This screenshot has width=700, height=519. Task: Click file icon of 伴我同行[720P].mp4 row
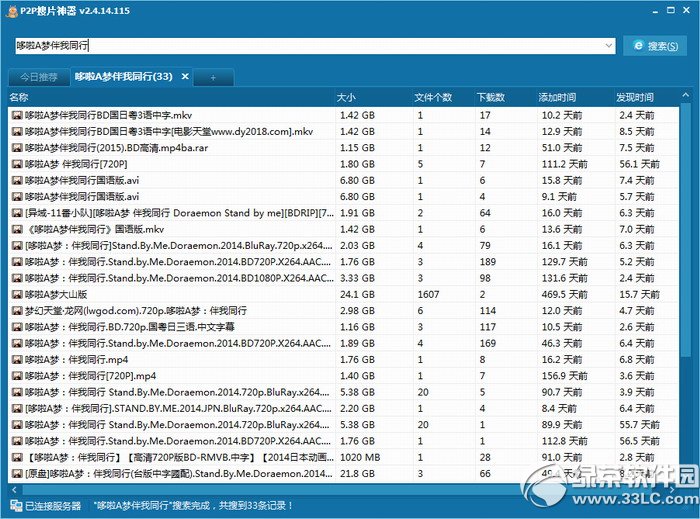point(17,376)
